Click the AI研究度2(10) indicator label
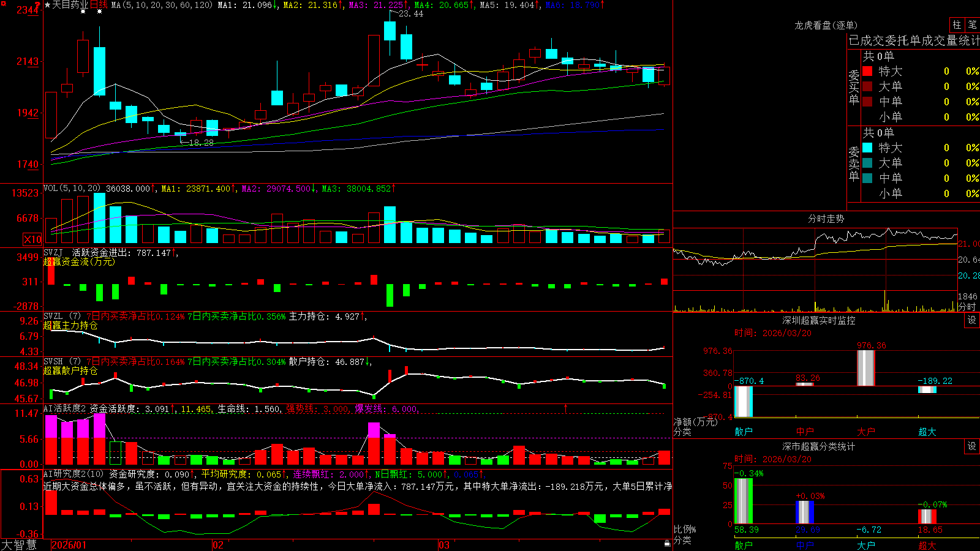 tap(73, 474)
